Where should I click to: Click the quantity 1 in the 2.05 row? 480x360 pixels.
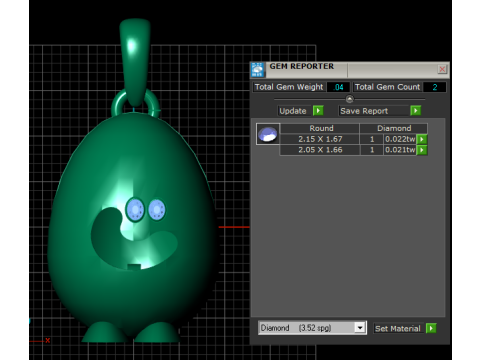[372, 150]
